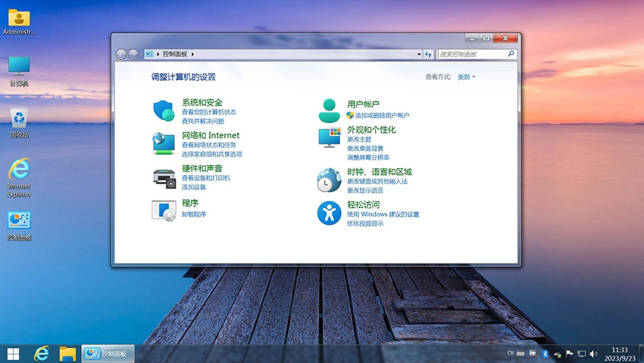The image size is (644, 363).
Task: Open 更改主题 link
Action: pos(359,139)
